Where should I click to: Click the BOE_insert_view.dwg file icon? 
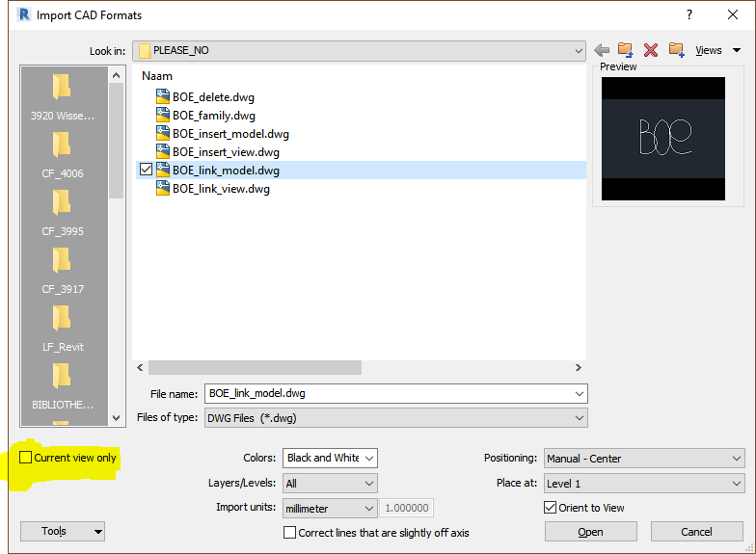(163, 152)
